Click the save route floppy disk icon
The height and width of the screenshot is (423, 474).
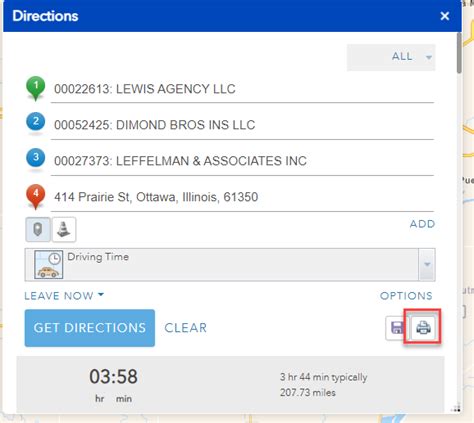coord(397,328)
